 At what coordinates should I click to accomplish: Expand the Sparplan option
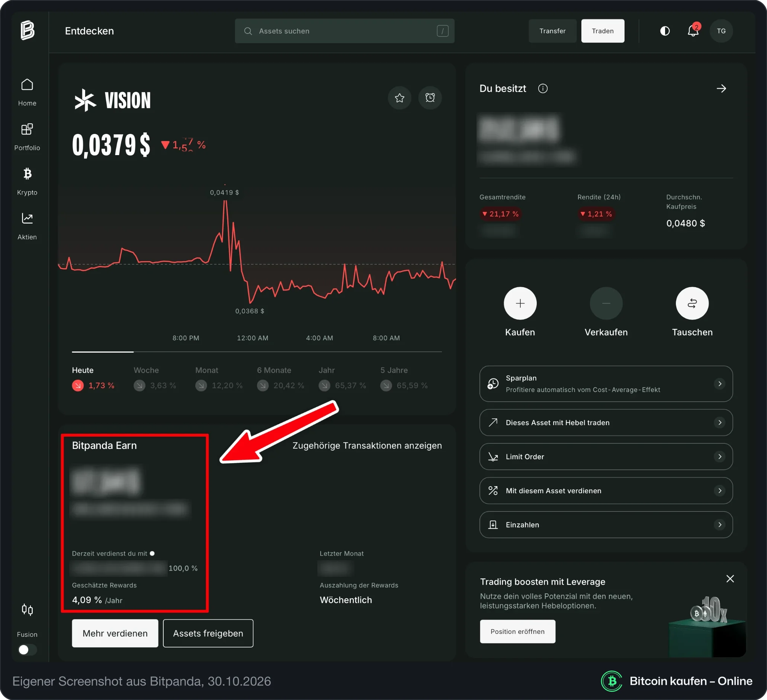(x=606, y=383)
